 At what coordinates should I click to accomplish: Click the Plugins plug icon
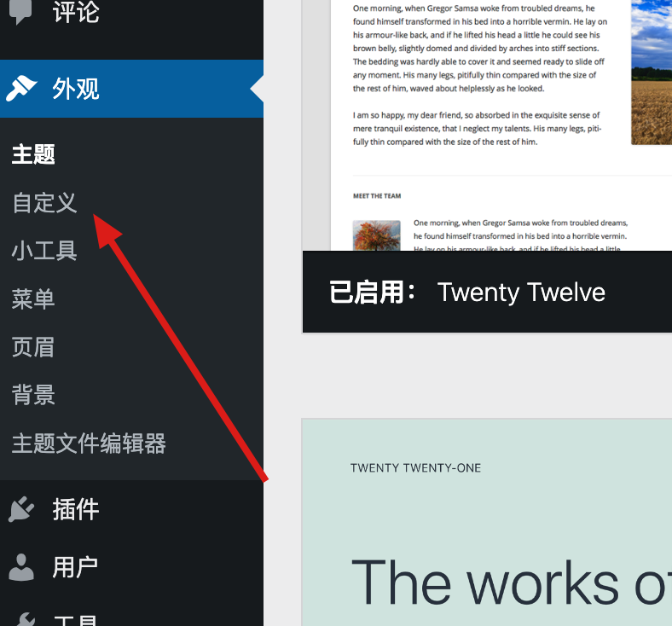[21, 509]
